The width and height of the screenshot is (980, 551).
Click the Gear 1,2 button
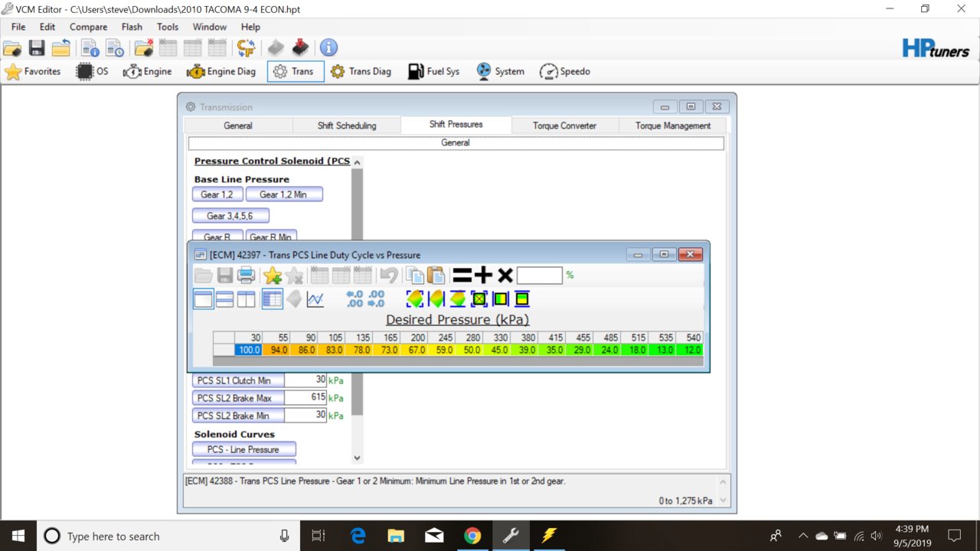pyautogui.click(x=217, y=194)
